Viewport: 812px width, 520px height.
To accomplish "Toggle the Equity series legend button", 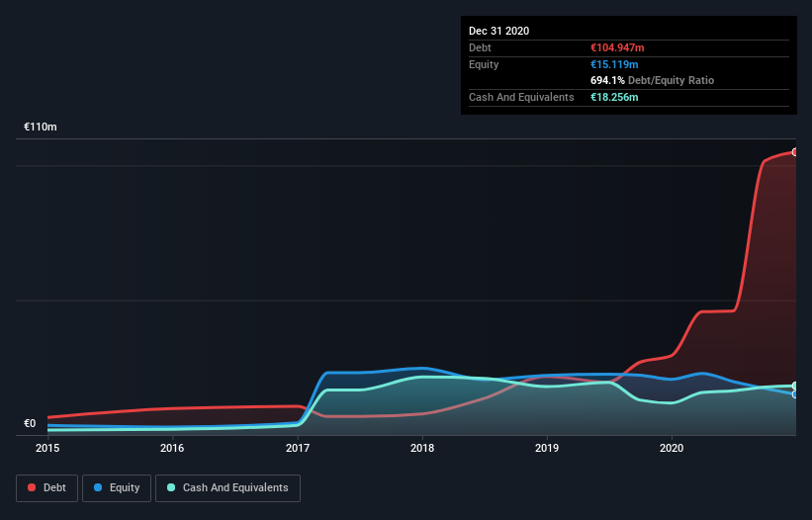I will 117,488.
